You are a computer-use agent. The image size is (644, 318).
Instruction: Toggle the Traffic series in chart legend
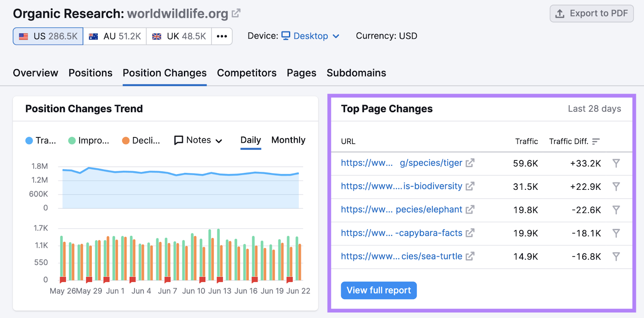click(x=41, y=141)
